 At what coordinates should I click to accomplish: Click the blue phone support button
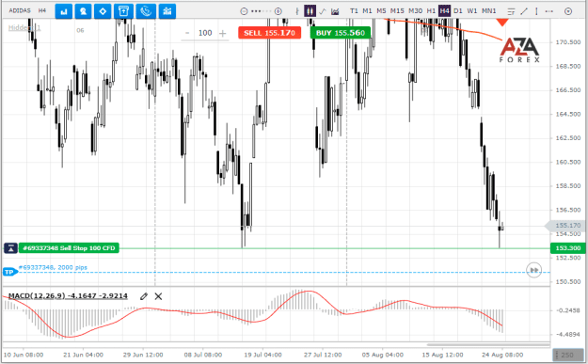tap(146, 11)
